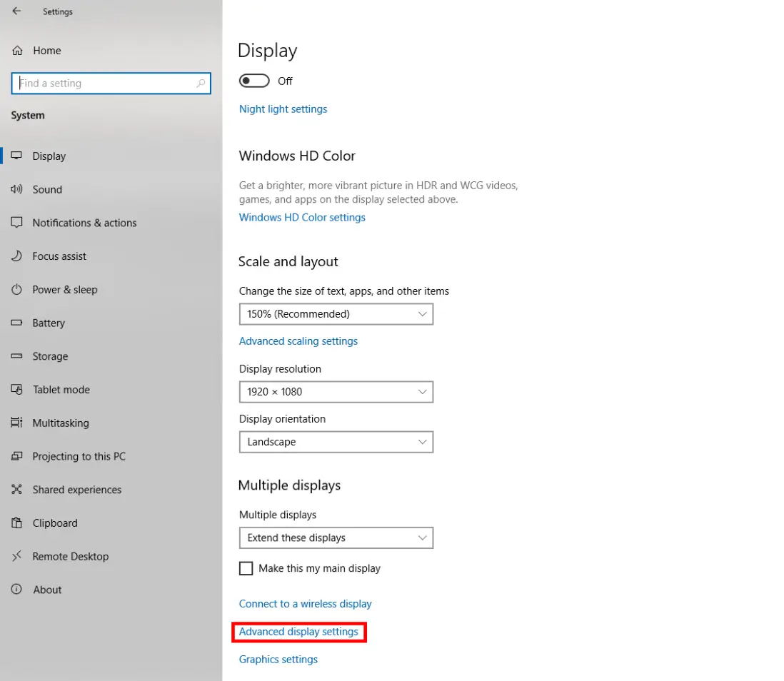Screen dimensions: 784x681
Task: Navigate to Home in Settings
Action: point(47,51)
